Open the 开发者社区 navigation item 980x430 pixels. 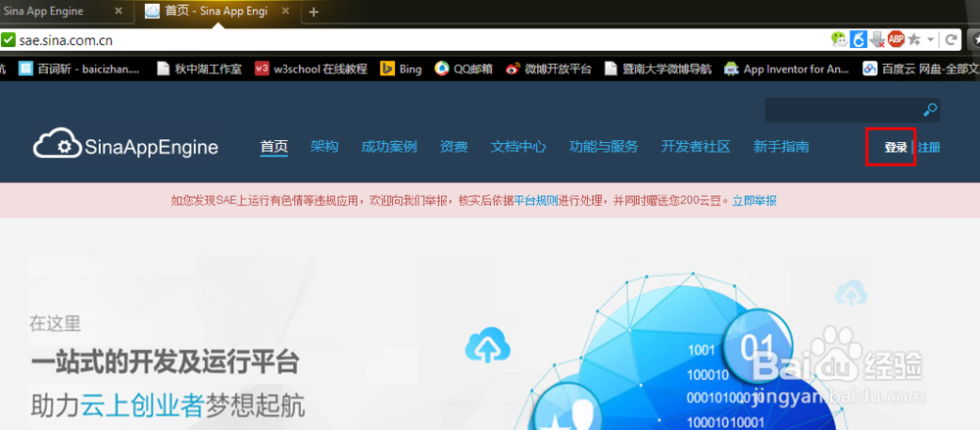point(696,147)
